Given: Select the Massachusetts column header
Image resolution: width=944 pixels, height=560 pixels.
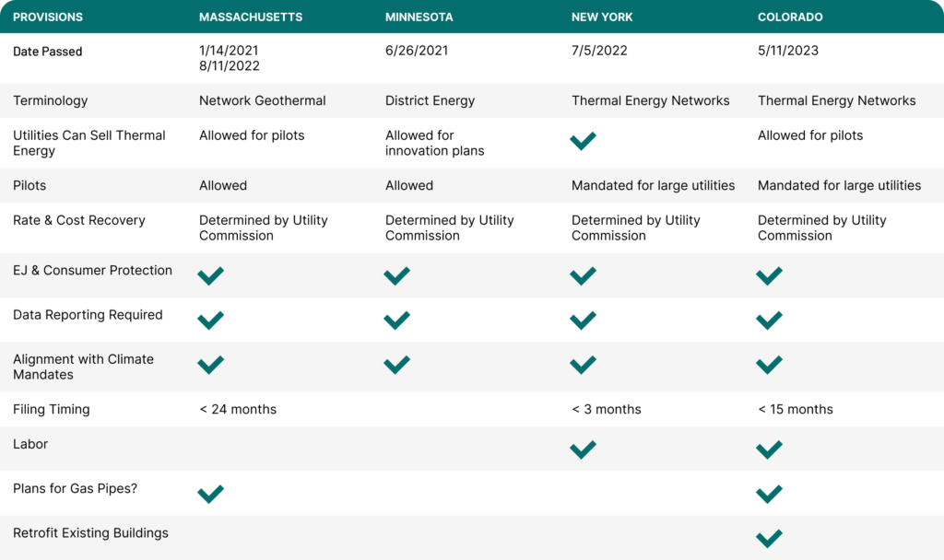Looking at the screenshot, I should coord(251,17).
